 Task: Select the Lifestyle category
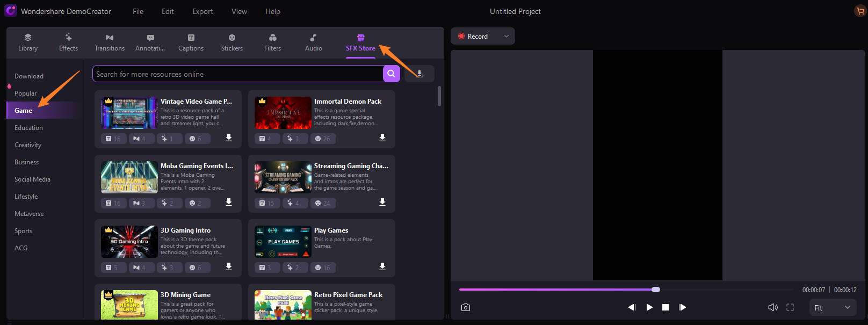[x=26, y=197]
